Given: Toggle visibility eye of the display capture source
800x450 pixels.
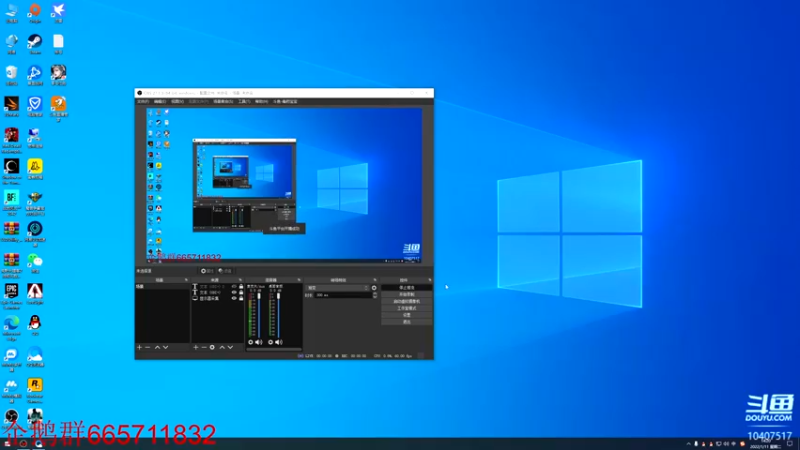Looking at the screenshot, I should pyautogui.click(x=234, y=298).
